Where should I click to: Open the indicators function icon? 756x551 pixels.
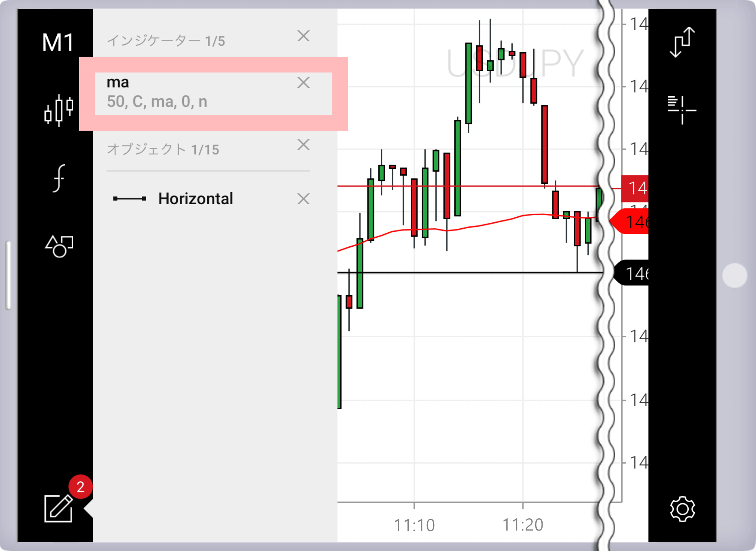tap(59, 178)
